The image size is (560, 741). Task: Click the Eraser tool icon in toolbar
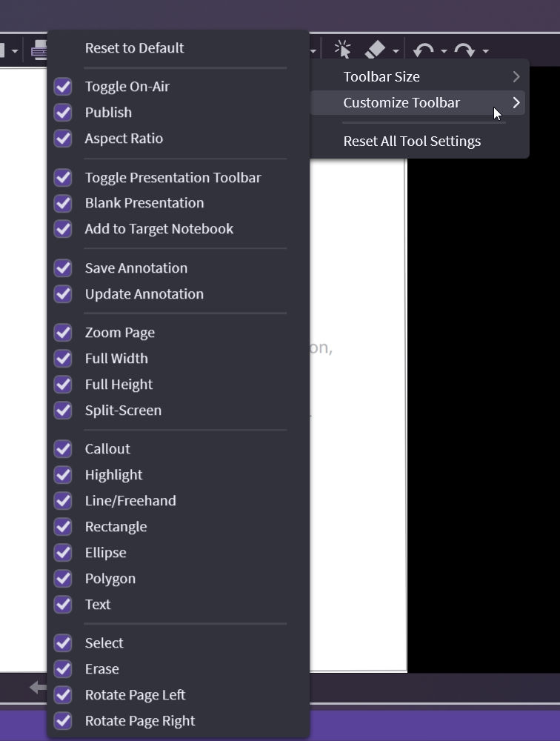376,50
